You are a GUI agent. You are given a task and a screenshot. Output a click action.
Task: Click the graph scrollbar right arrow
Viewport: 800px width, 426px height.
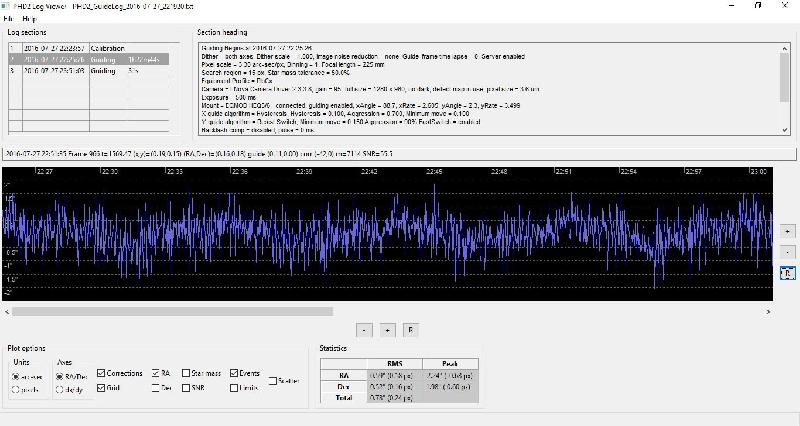click(768, 311)
